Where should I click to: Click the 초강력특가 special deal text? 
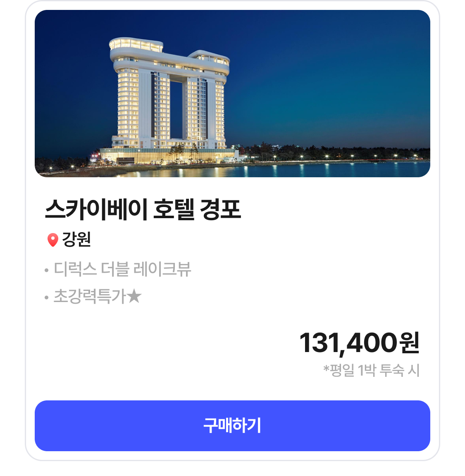tap(90, 296)
